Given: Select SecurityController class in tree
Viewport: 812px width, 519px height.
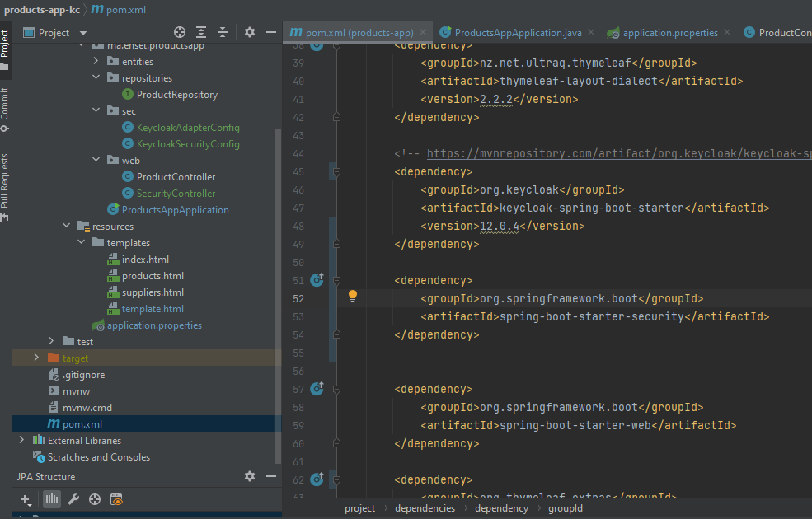Looking at the screenshot, I should [x=176, y=194].
